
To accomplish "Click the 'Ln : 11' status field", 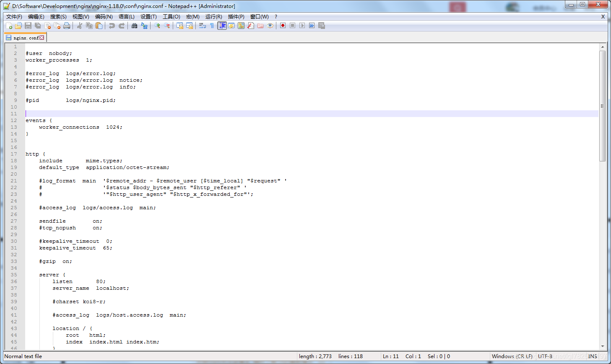I will pyautogui.click(x=390, y=356).
